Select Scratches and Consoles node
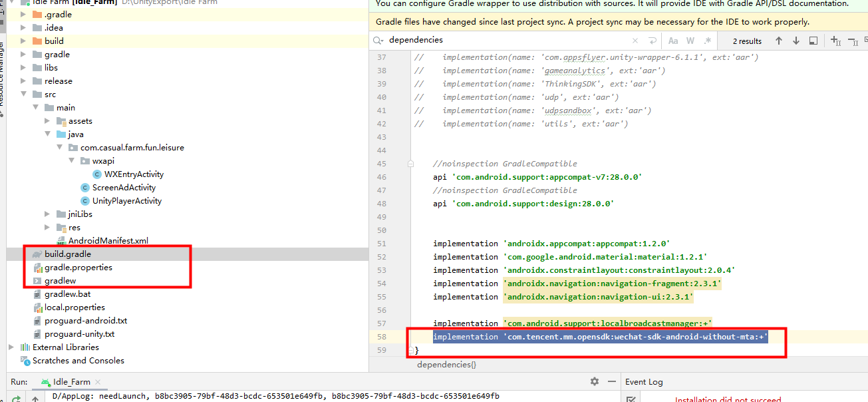Screen dimensions: 868x402 coord(78,361)
